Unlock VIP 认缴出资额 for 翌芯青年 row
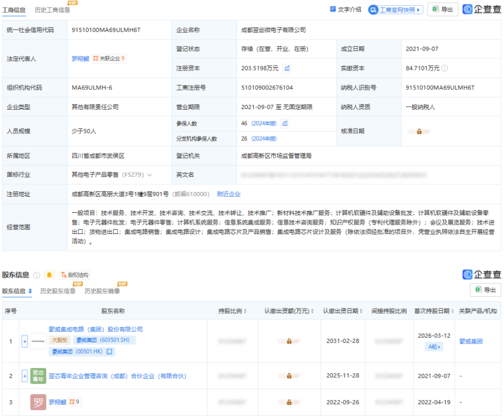Screen dimensions: 504x420 [289, 376]
